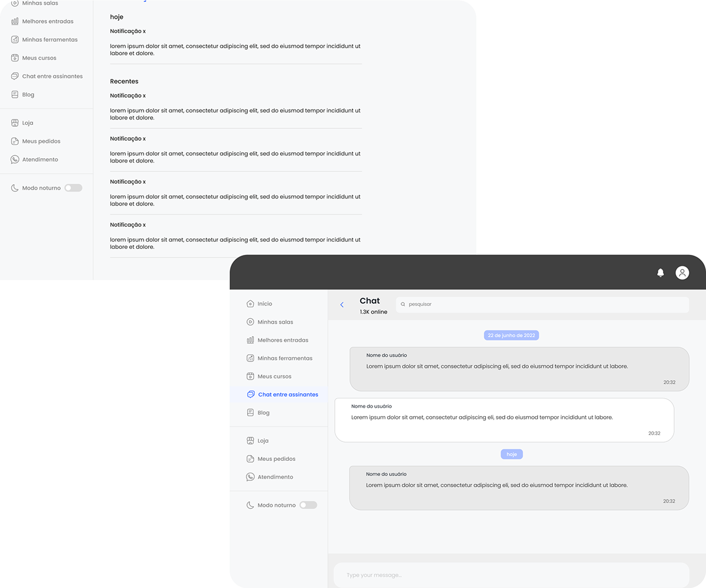Click Atendimento label in notifications window sidebar

pos(40,160)
